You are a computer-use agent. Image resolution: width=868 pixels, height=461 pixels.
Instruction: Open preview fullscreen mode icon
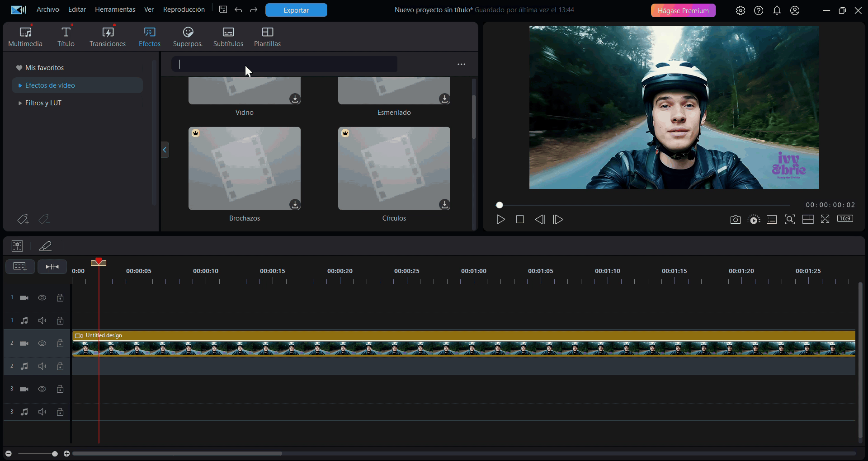tap(825, 219)
